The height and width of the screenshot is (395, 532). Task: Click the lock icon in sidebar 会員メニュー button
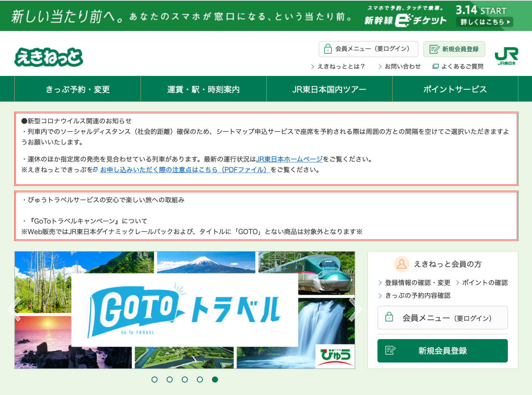(389, 317)
